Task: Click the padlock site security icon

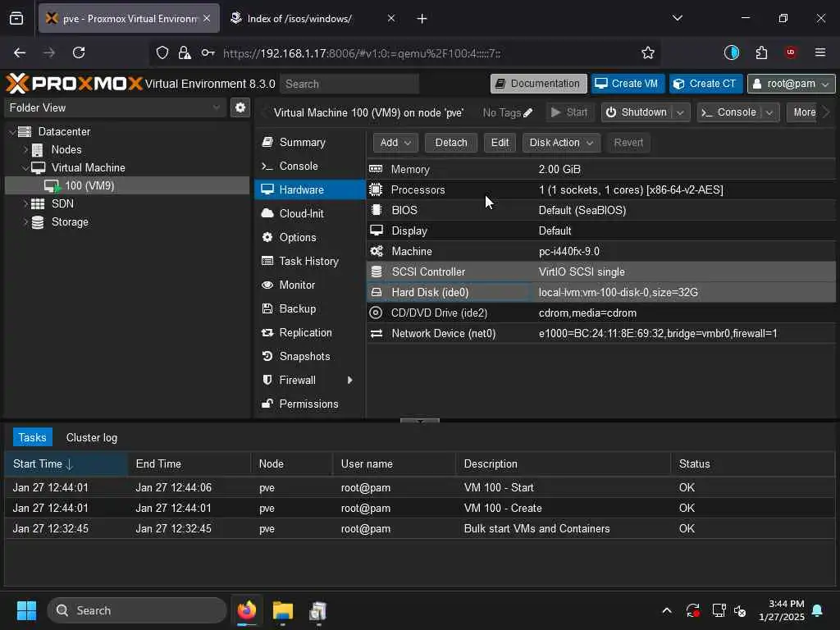Action: pyautogui.click(x=185, y=52)
